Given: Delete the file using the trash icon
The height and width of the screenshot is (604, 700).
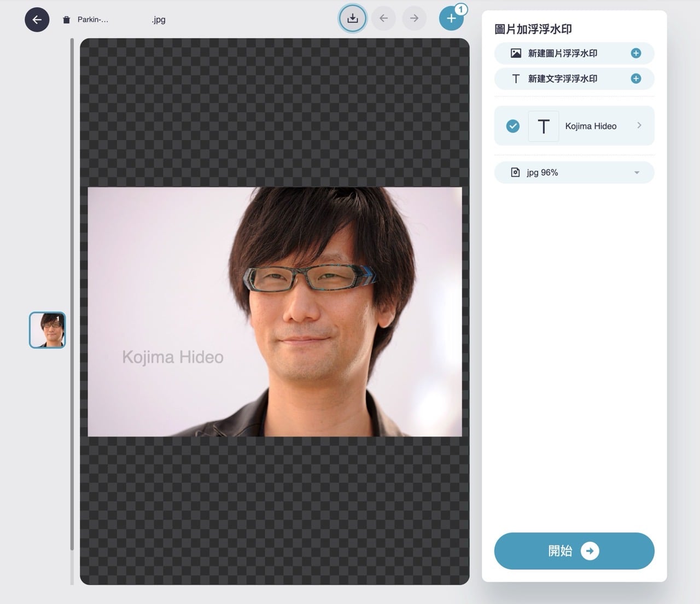Looking at the screenshot, I should click(66, 20).
